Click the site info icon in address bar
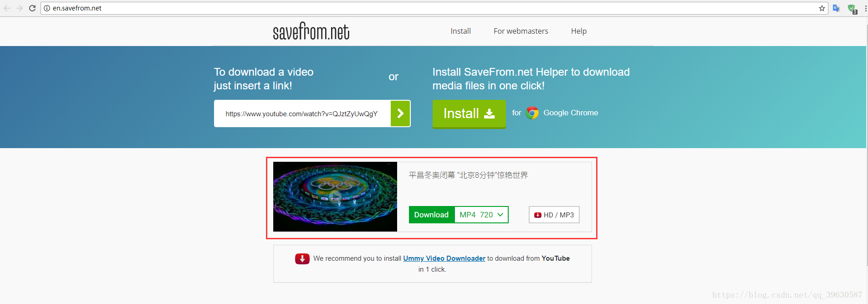This screenshot has height=304, width=868. [47, 8]
